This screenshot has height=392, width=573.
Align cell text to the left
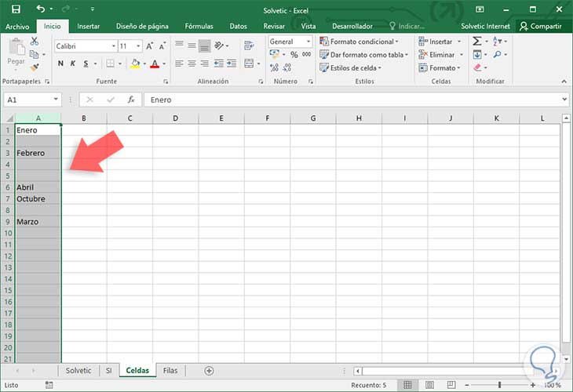(179, 64)
